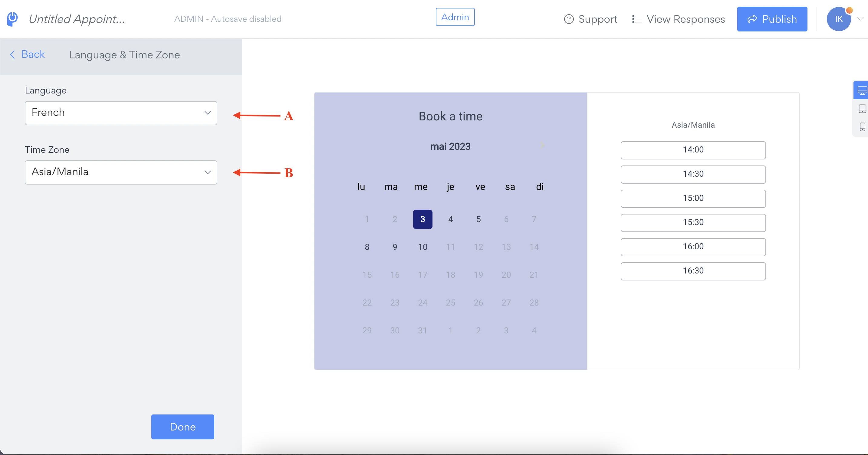This screenshot has height=455, width=868.
Task: Select the 16:30 time slot
Action: click(693, 271)
